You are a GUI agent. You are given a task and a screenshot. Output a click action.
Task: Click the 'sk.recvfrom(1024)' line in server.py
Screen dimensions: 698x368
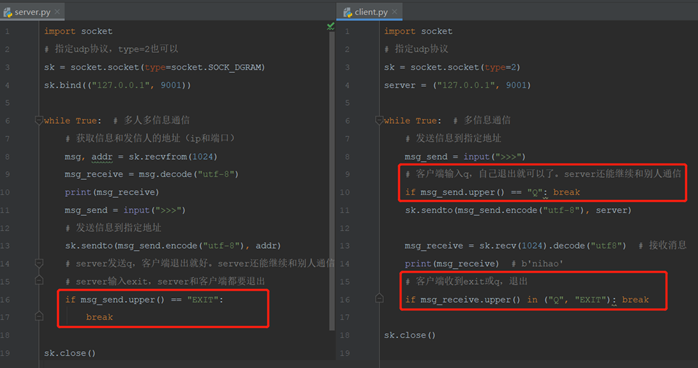pyautogui.click(x=141, y=157)
